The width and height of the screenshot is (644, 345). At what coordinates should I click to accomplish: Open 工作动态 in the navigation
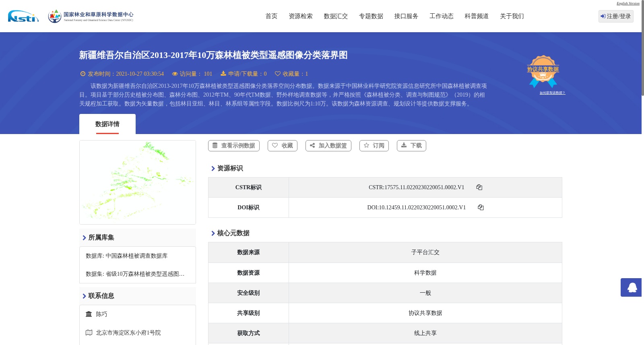[442, 16]
